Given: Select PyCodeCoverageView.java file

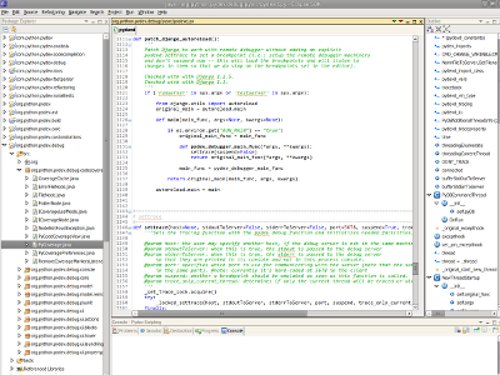Looking at the screenshot, I should 61,236.
